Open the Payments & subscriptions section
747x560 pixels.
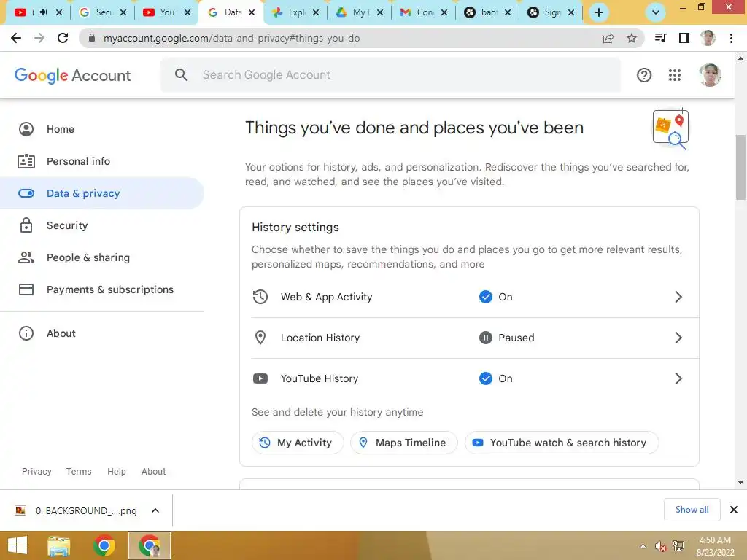pos(102,289)
